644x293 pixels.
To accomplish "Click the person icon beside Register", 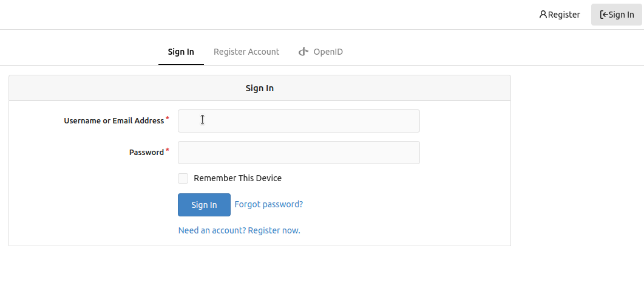I will coord(543,15).
